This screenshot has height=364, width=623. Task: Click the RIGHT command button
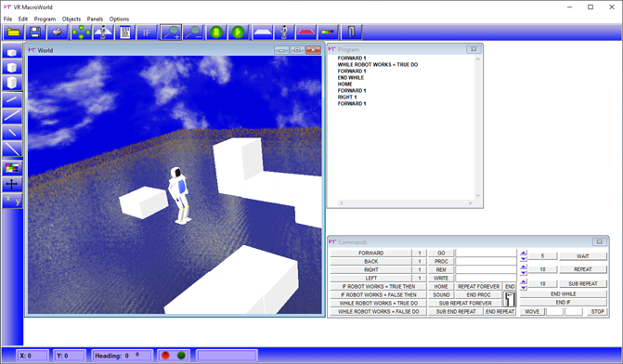(370, 270)
